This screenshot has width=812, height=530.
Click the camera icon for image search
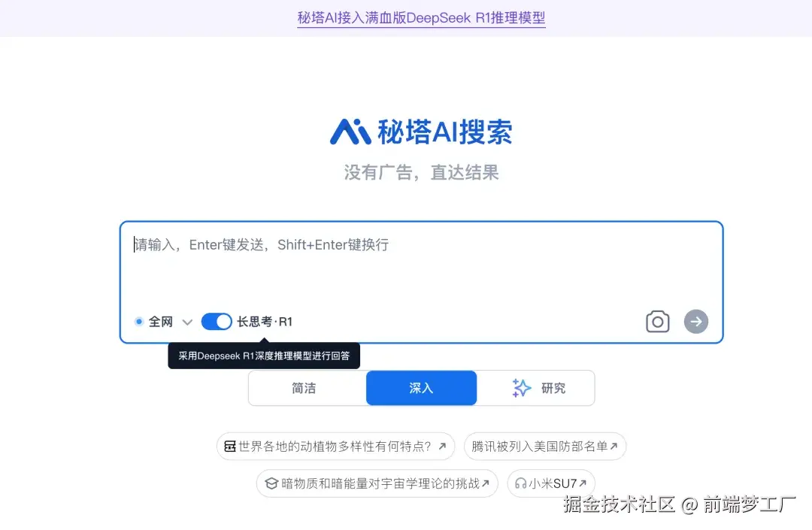point(657,321)
